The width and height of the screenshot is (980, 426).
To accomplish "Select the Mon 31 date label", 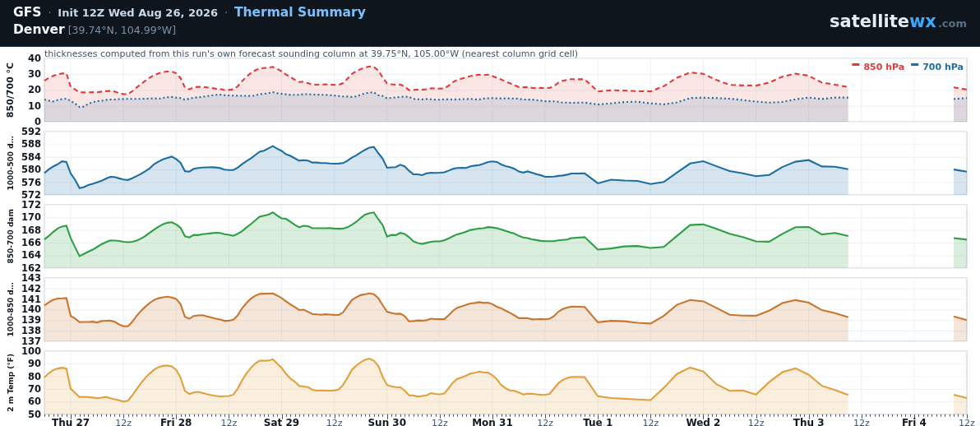I will [x=492, y=422].
